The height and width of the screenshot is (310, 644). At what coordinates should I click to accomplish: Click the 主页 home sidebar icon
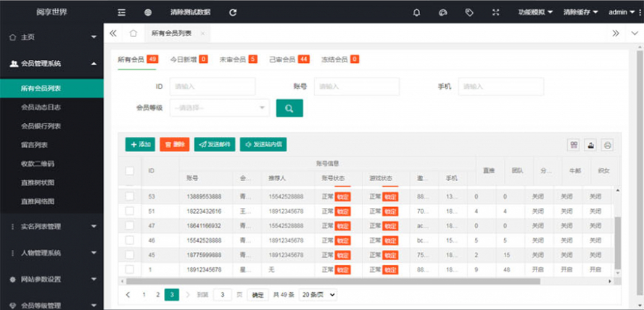[x=12, y=37]
